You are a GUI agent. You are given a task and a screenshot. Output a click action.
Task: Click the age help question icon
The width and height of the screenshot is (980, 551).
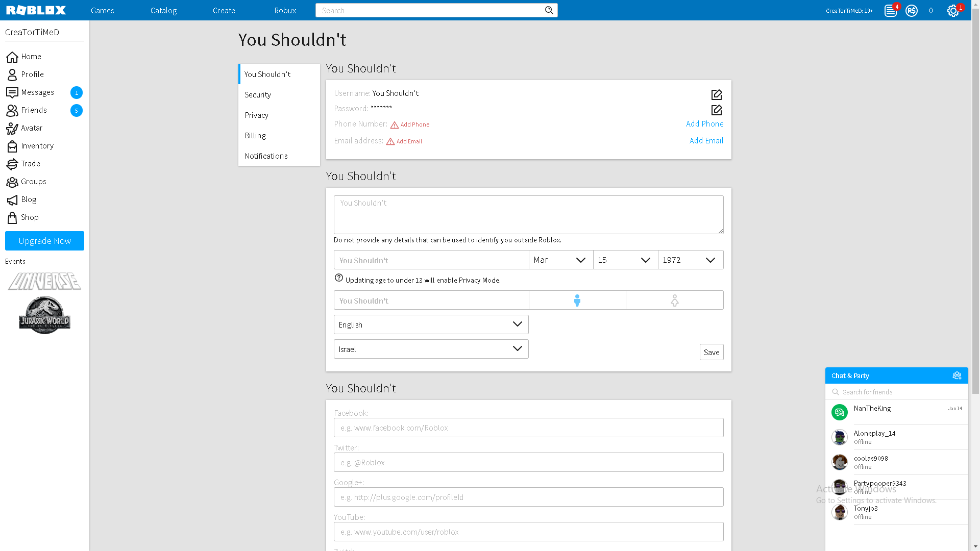point(339,278)
